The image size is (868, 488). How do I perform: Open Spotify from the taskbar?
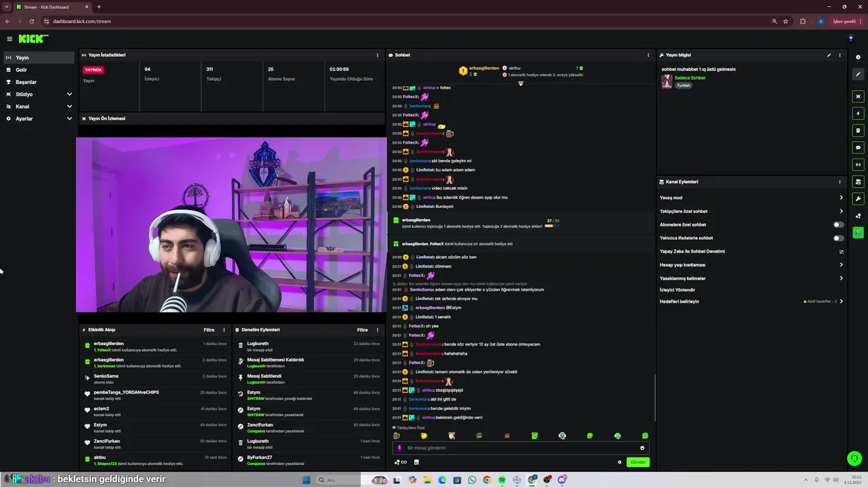coord(502,480)
